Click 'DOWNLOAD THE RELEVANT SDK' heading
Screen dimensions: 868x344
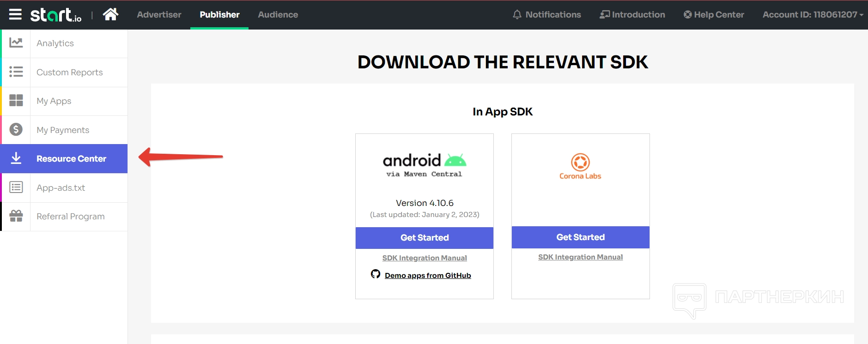(x=503, y=62)
